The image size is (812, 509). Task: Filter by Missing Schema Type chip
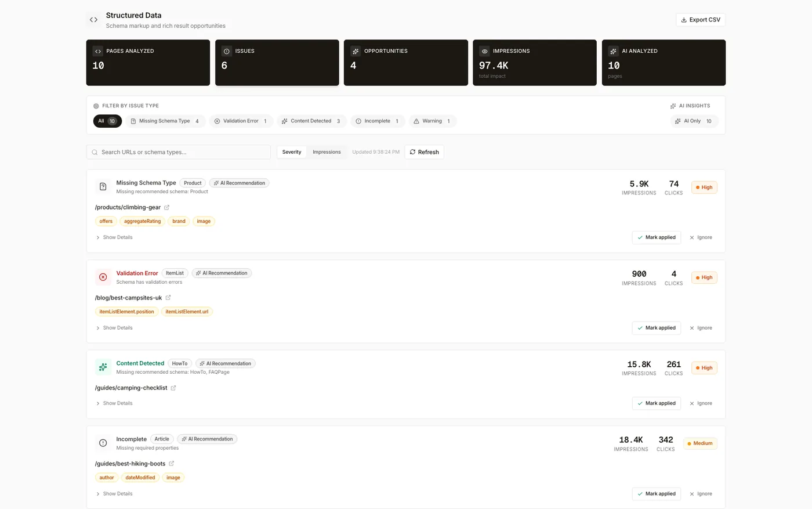pos(165,121)
